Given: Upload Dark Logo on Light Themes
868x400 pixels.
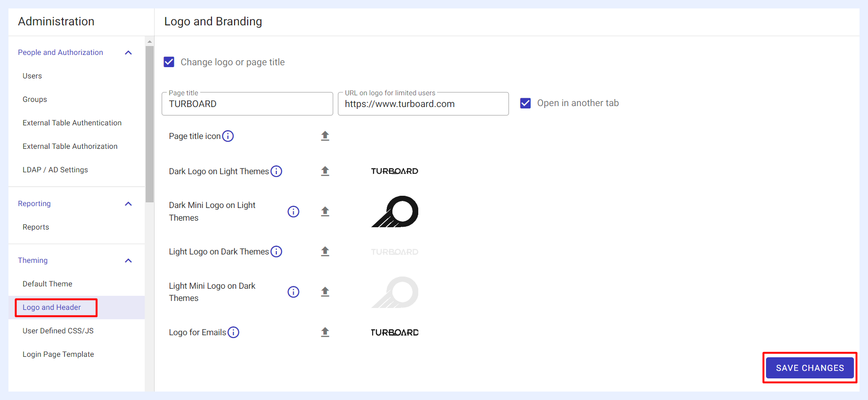Looking at the screenshot, I should tap(325, 171).
